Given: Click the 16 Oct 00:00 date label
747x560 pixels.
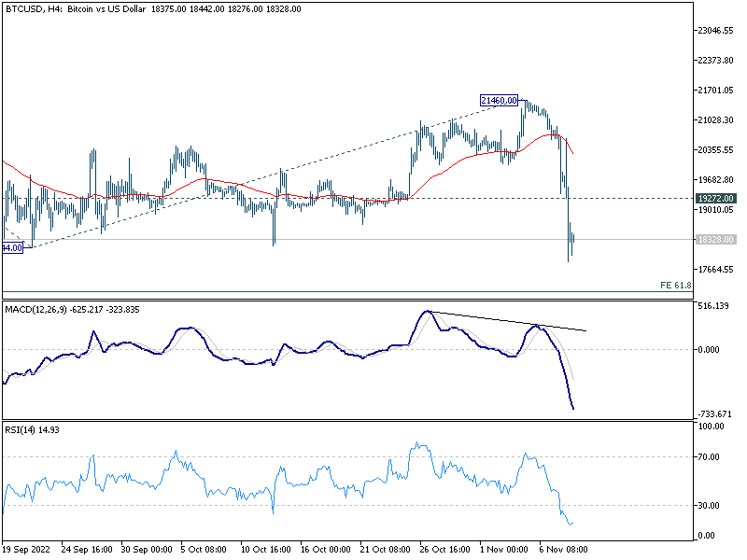Looking at the screenshot, I should click(x=326, y=550).
